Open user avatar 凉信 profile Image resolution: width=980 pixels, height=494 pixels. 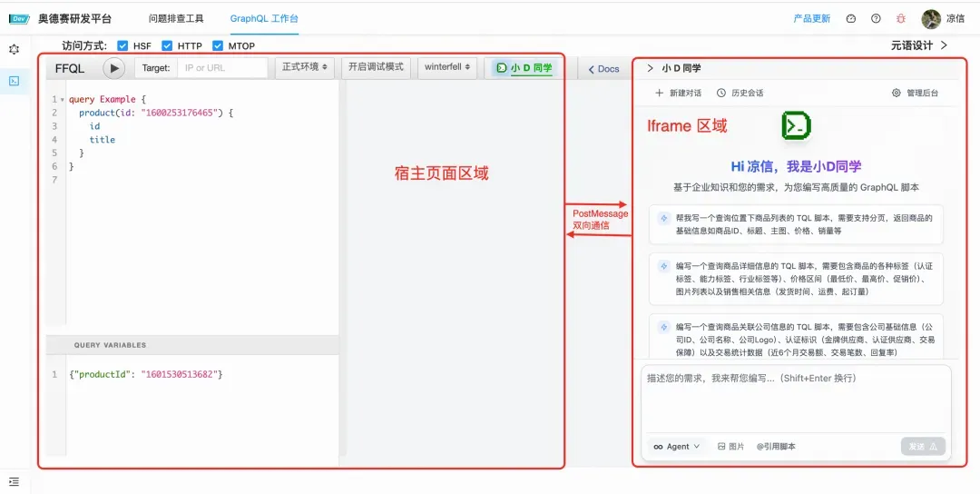point(943,19)
